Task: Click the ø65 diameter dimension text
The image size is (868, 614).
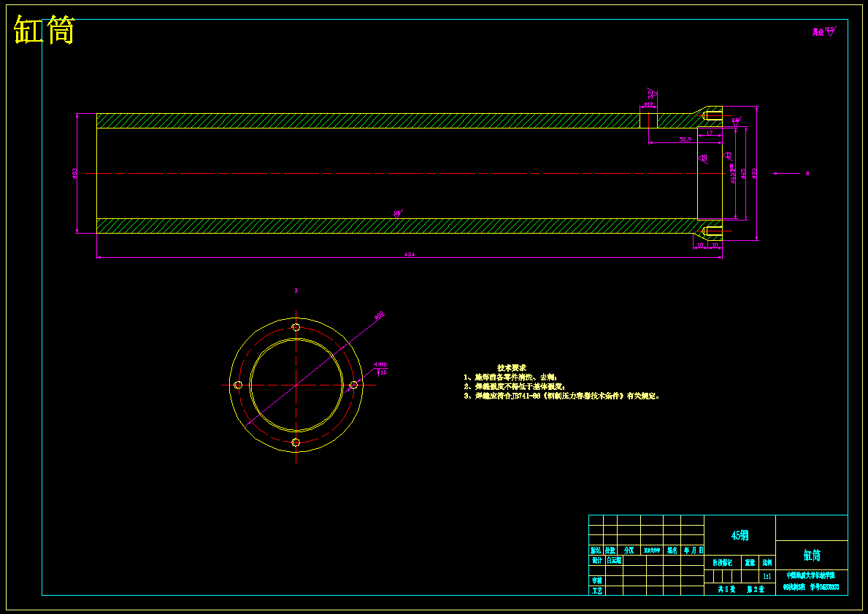Action: coord(743,174)
